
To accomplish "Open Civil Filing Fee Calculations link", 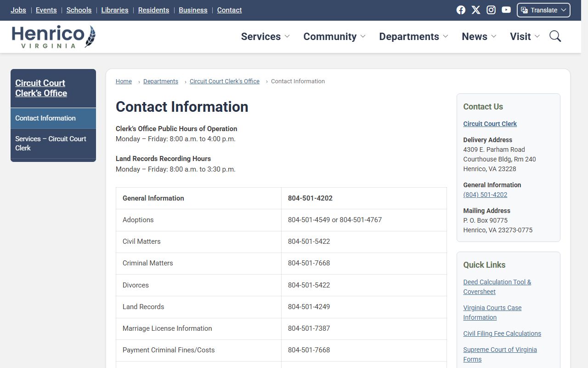I will pyautogui.click(x=502, y=333).
